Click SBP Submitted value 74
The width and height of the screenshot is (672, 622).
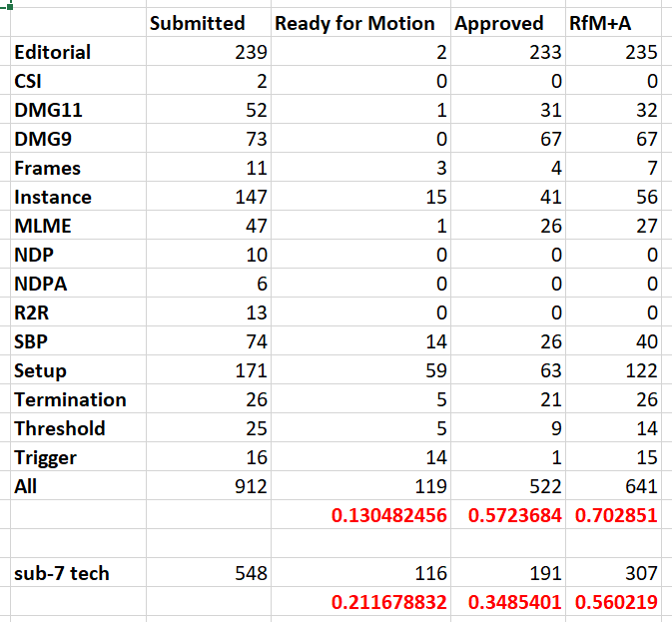click(x=209, y=340)
